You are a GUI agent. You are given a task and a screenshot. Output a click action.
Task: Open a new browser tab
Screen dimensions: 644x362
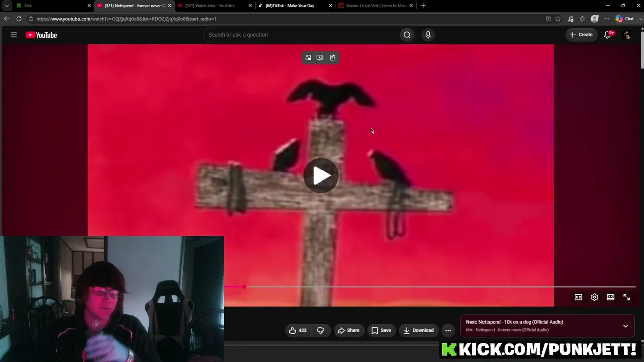(423, 6)
